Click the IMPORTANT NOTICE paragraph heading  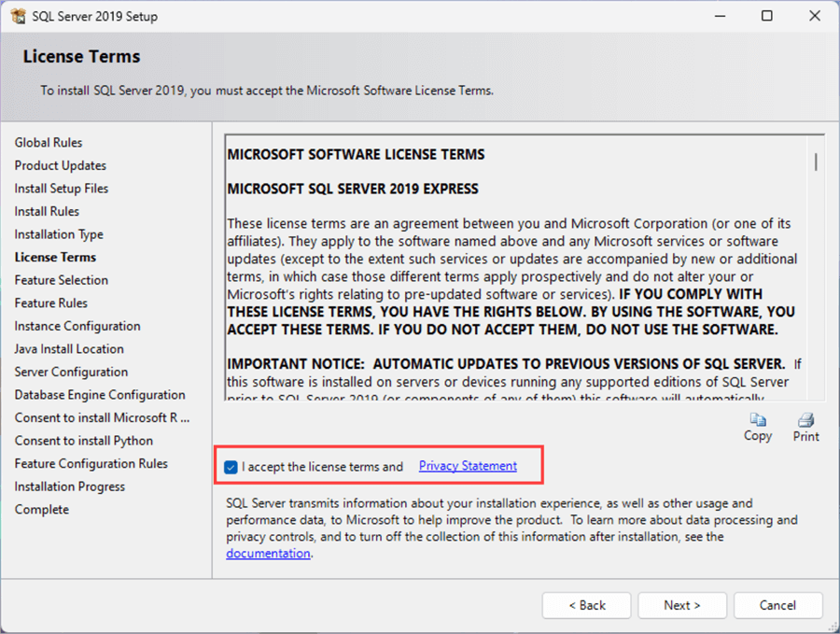click(506, 364)
